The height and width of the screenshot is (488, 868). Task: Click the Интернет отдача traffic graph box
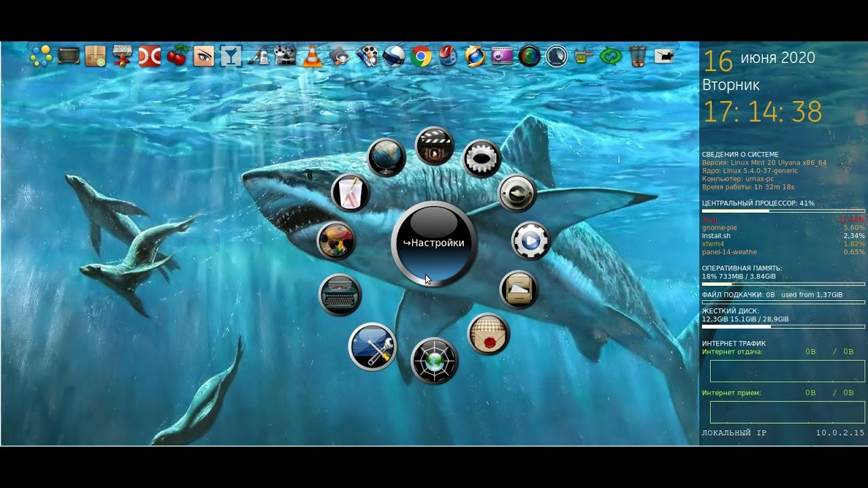[x=787, y=371]
